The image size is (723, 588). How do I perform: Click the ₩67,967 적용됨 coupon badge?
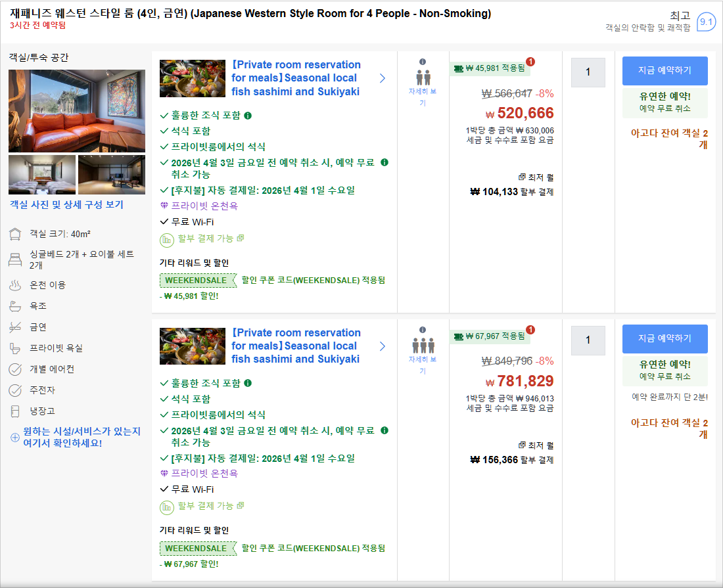pyautogui.click(x=490, y=336)
